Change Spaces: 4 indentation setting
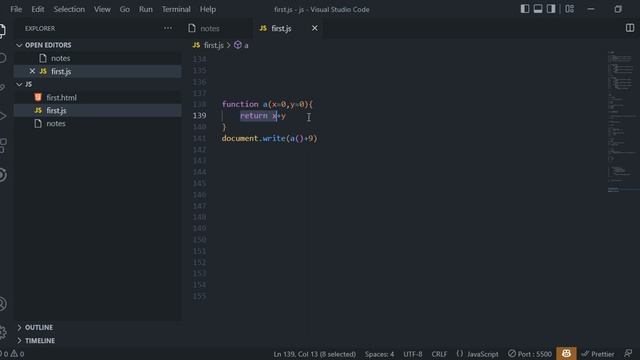 click(380, 354)
